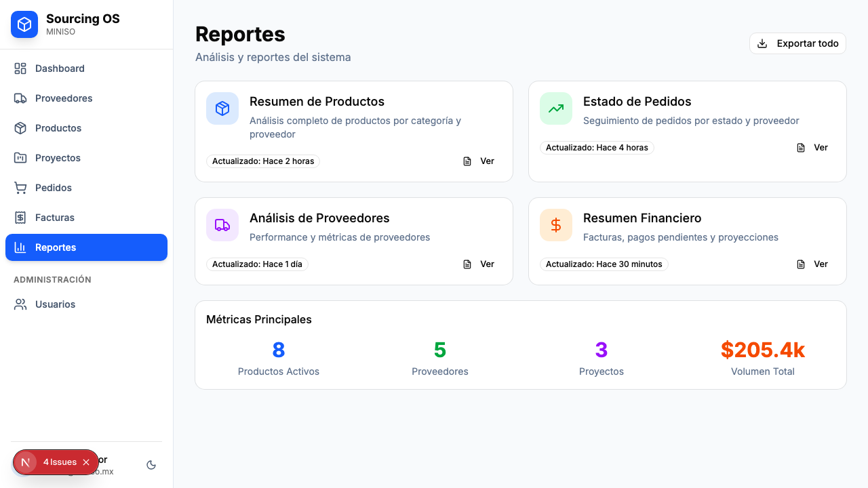This screenshot has width=868, height=488.
Task: Click document icon beside Ver in Resumen de Productos
Action: (467, 161)
